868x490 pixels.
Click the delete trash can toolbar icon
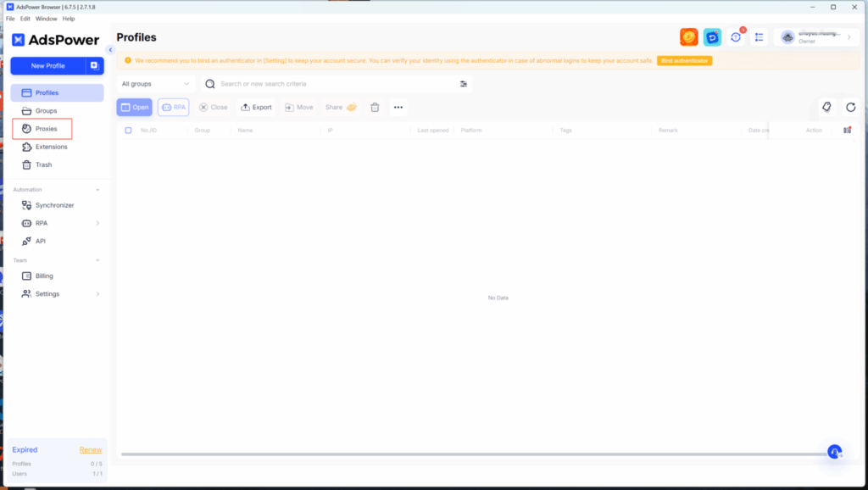(x=375, y=108)
